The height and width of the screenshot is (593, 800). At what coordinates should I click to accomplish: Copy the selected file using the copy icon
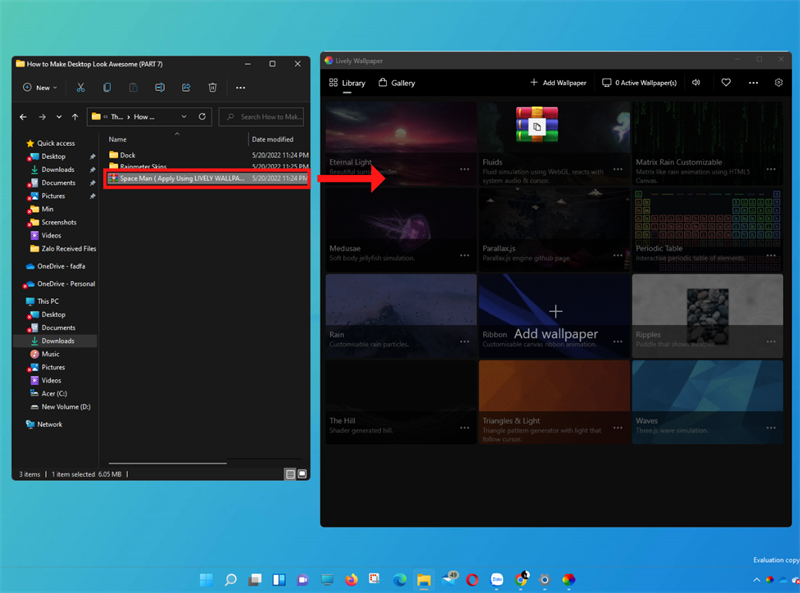[107, 88]
